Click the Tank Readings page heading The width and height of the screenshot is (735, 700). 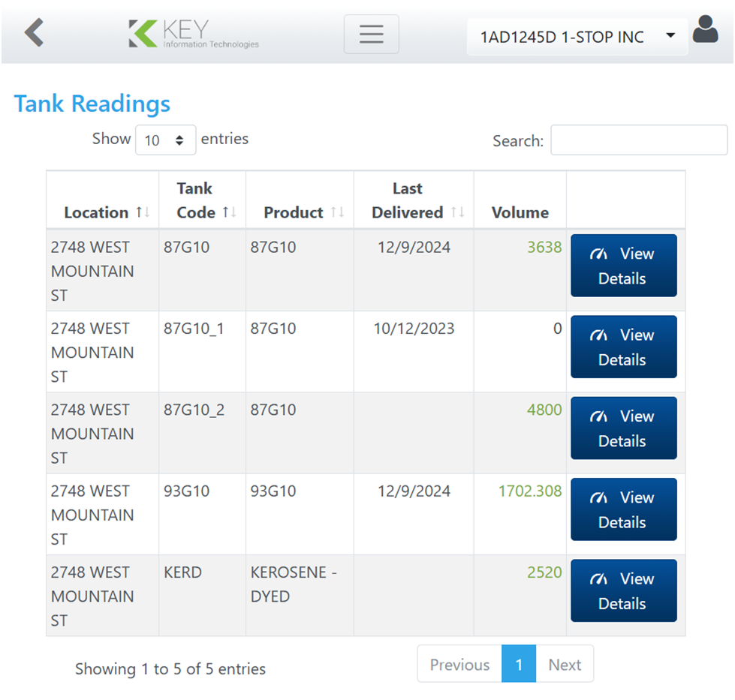click(92, 104)
